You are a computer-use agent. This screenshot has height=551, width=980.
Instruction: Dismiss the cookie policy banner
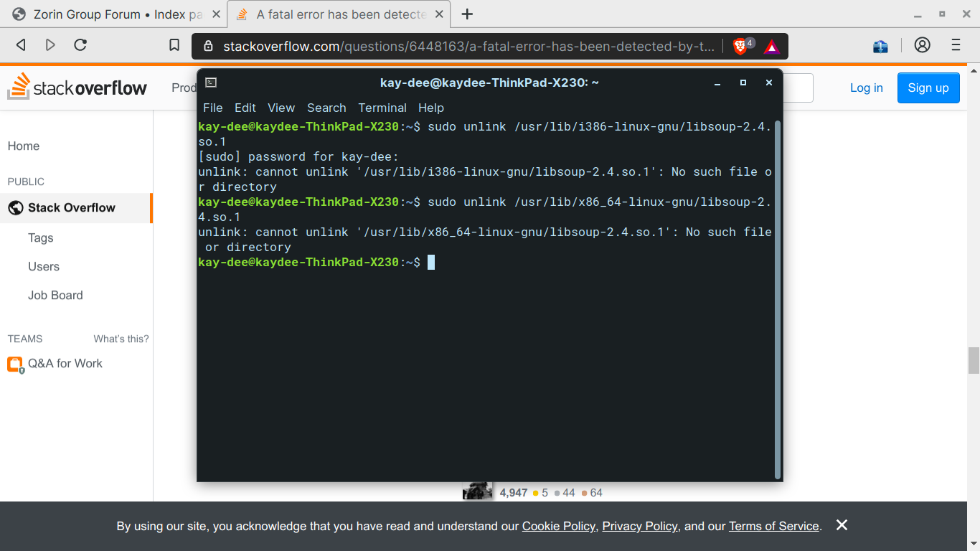pos(842,525)
